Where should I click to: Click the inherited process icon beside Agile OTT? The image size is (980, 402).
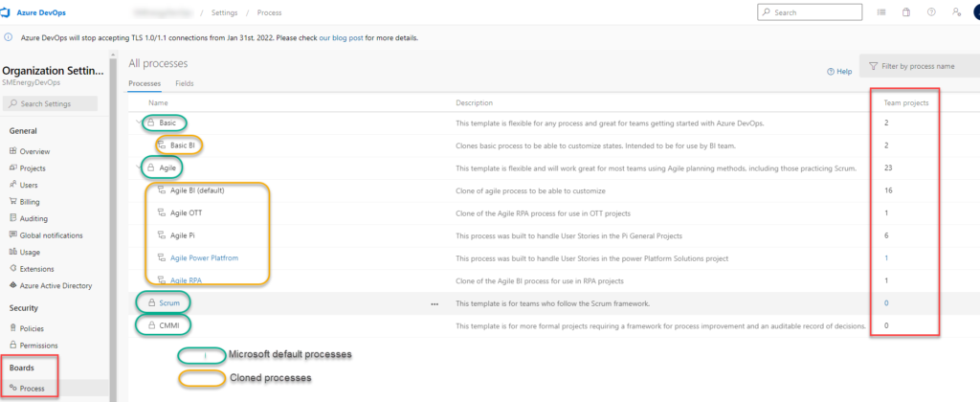coord(162,212)
